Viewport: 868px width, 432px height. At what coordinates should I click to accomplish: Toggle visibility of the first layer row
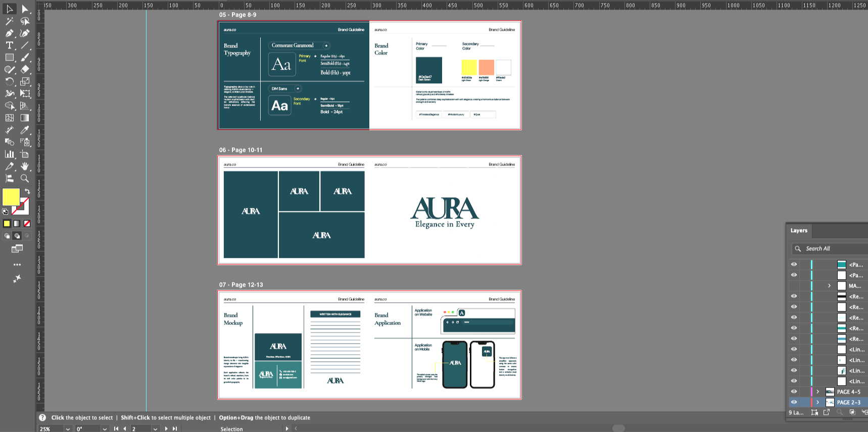click(x=794, y=264)
